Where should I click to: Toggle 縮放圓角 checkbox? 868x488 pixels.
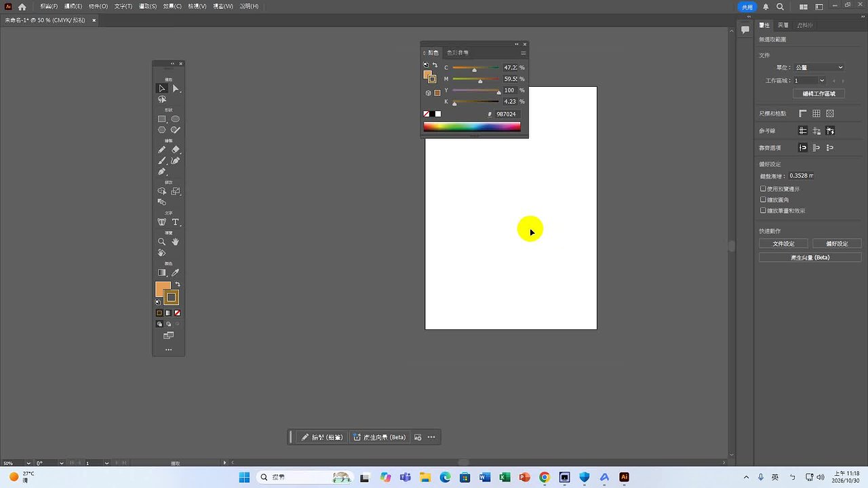click(763, 200)
